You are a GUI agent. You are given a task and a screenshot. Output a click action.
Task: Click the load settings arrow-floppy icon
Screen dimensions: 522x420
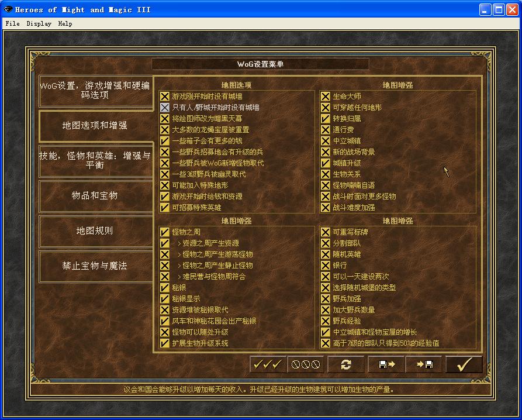[x=424, y=364]
